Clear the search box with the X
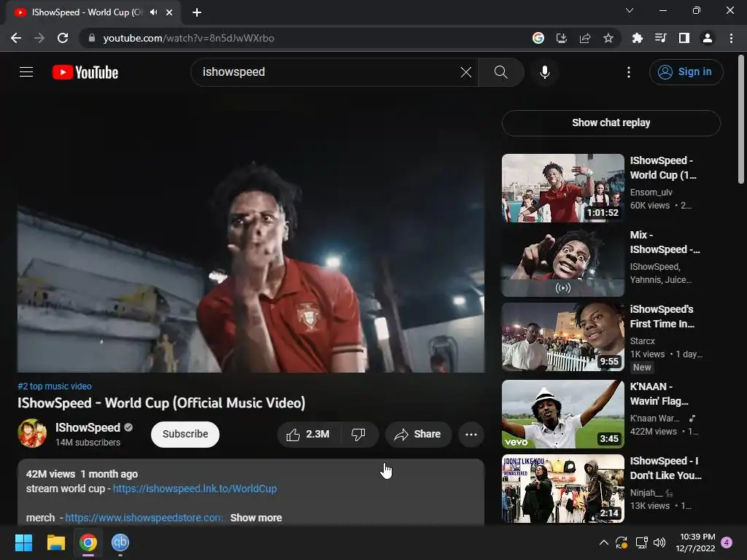This screenshot has width=747, height=560. 466,72
